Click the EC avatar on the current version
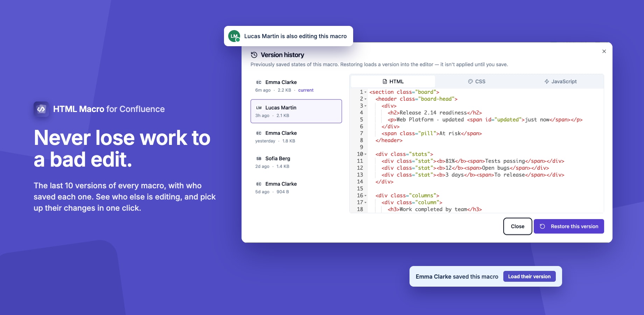Screen dimensions: 644x315 point(259,82)
